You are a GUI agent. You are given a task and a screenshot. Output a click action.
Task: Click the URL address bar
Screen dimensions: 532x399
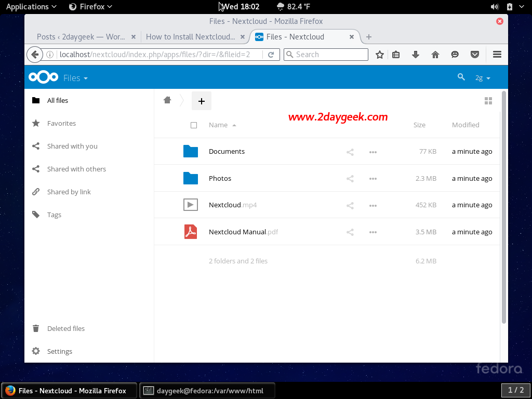[161, 55]
